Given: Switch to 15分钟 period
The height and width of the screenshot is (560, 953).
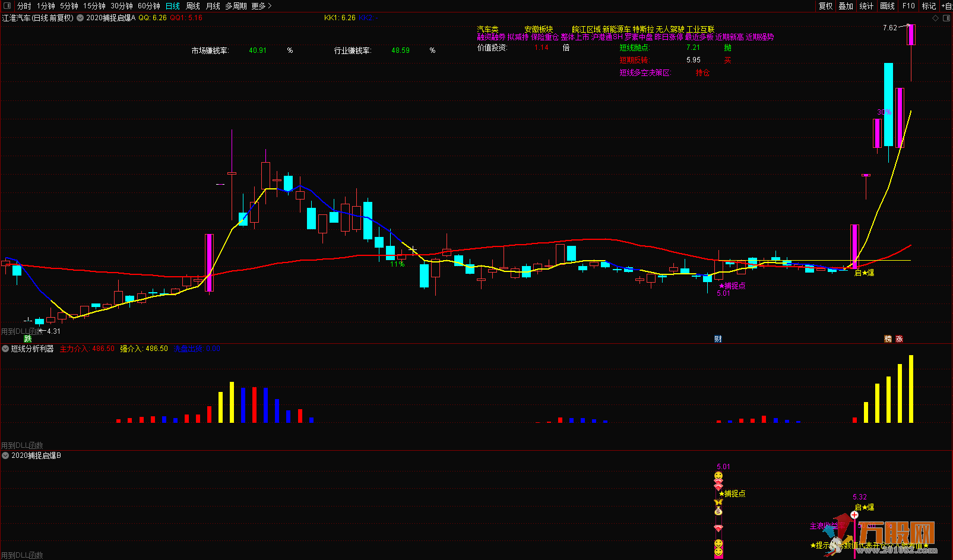Looking at the screenshot, I should (x=94, y=6).
